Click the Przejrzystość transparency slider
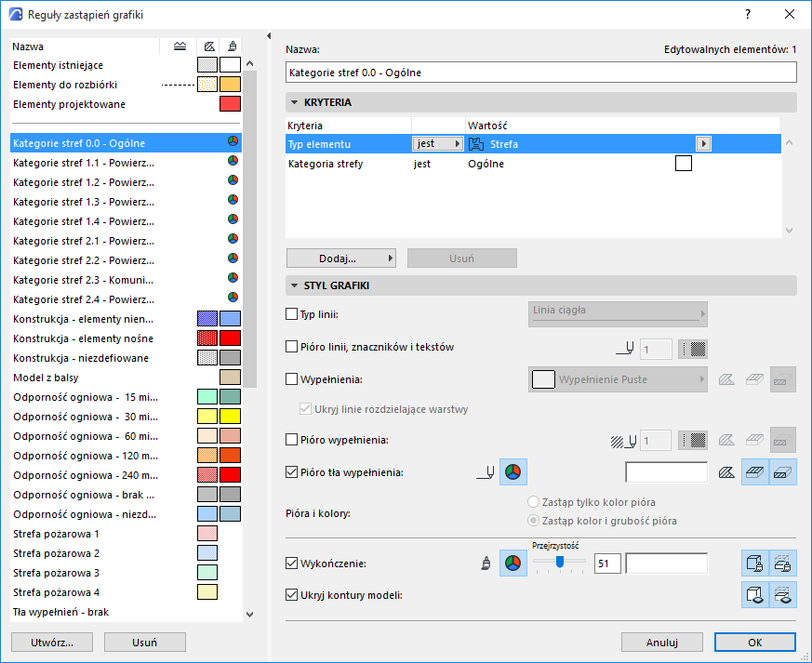 (559, 562)
